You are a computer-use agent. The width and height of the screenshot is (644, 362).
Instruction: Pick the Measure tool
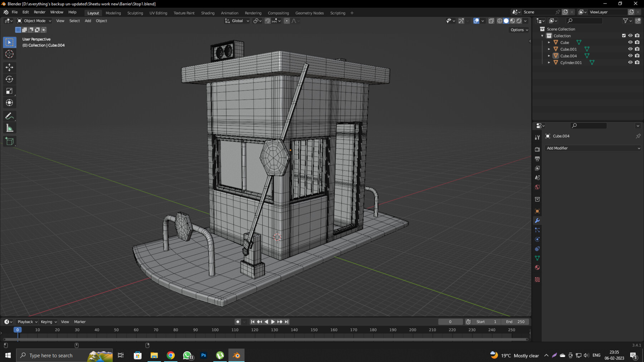pos(10,127)
